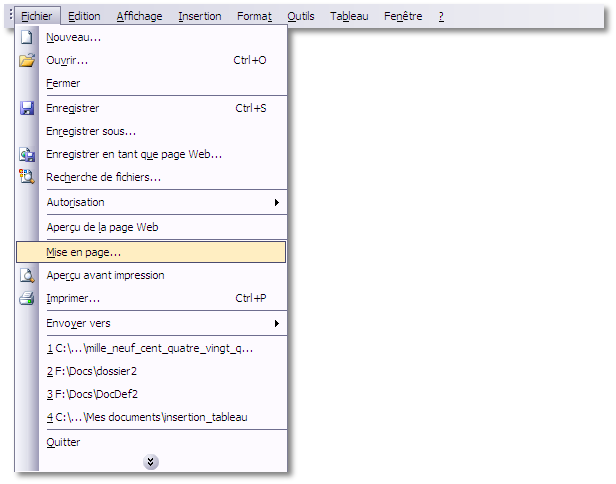Viewport: 616px width, 484px height.
Task: Open recent file 3 F:\Docs\DocDef2
Action: pos(151,394)
